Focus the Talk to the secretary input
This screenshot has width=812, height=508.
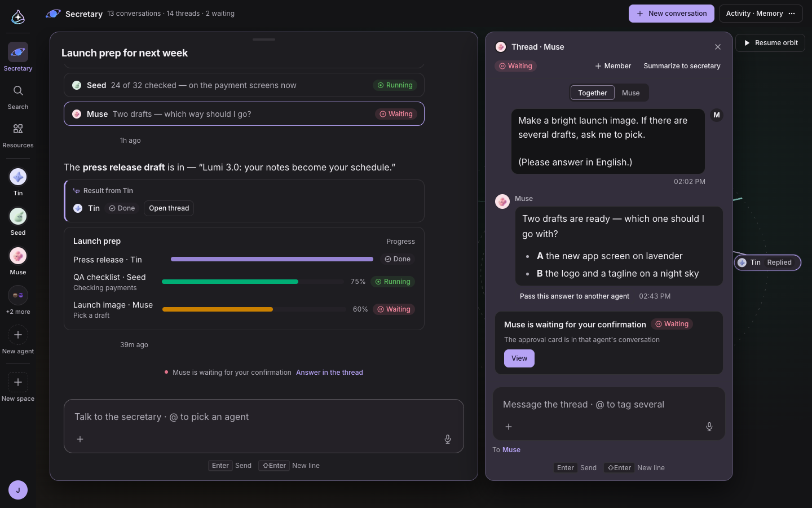264,417
